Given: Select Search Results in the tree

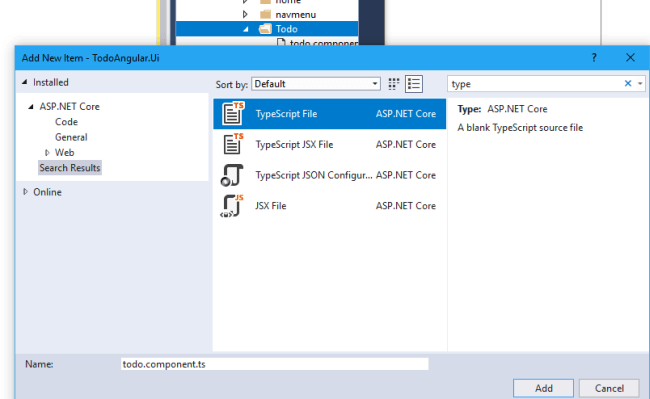Looking at the screenshot, I should [x=70, y=168].
